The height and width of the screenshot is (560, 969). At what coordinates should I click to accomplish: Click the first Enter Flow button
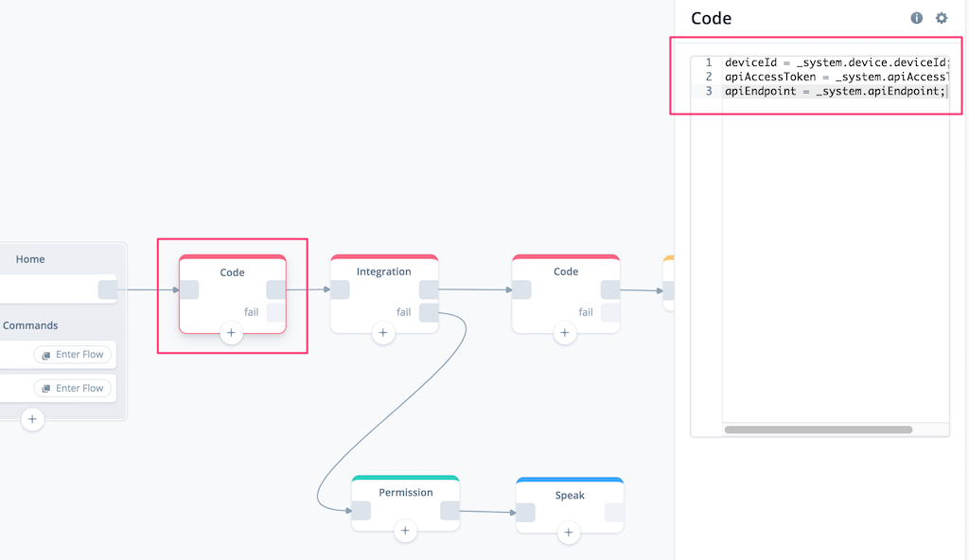pyautogui.click(x=73, y=354)
